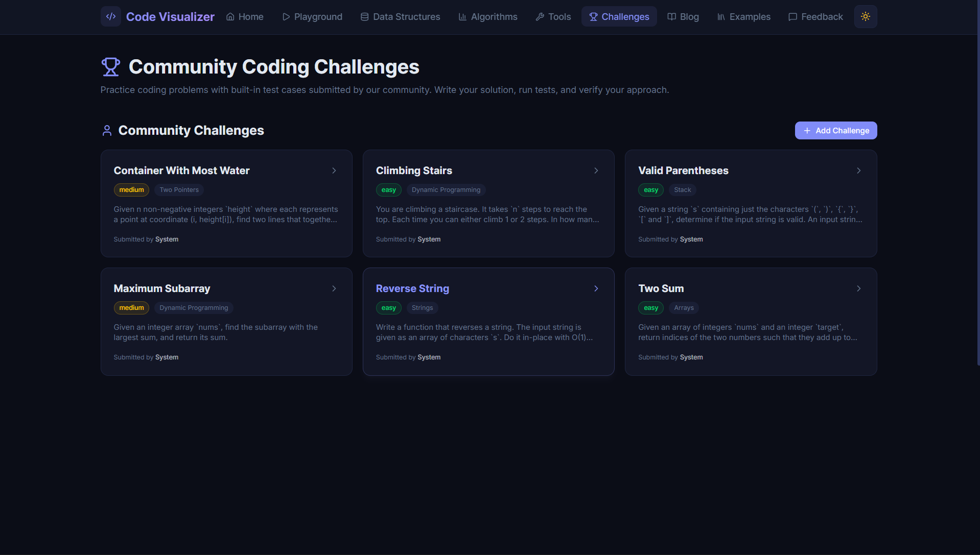Click the Code Visualizer brand name
The height and width of the screenshot is (555, 980).
point(170,17)
